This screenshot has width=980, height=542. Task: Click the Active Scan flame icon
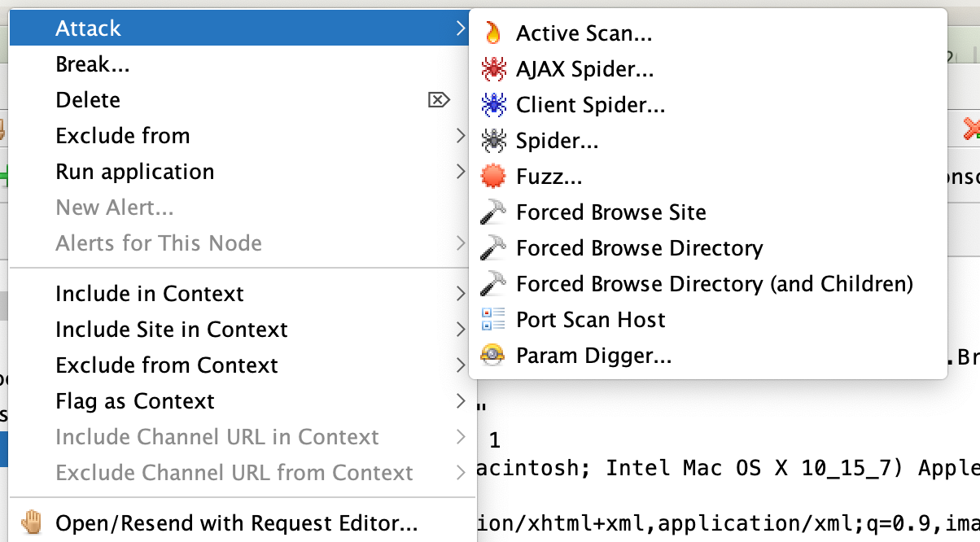point(492,33)
